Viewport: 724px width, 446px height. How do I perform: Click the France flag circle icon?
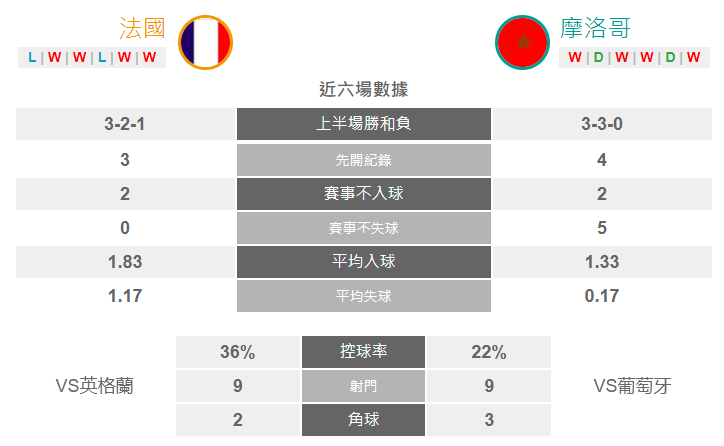click(205, 42)
